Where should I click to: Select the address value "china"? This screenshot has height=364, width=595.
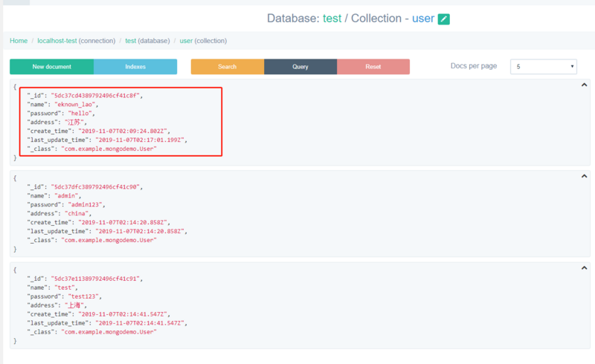77,213
